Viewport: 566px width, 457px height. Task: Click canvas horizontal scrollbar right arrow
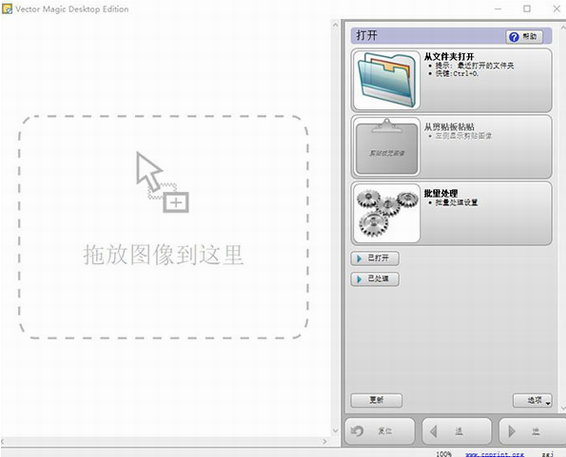coord(325,441)
